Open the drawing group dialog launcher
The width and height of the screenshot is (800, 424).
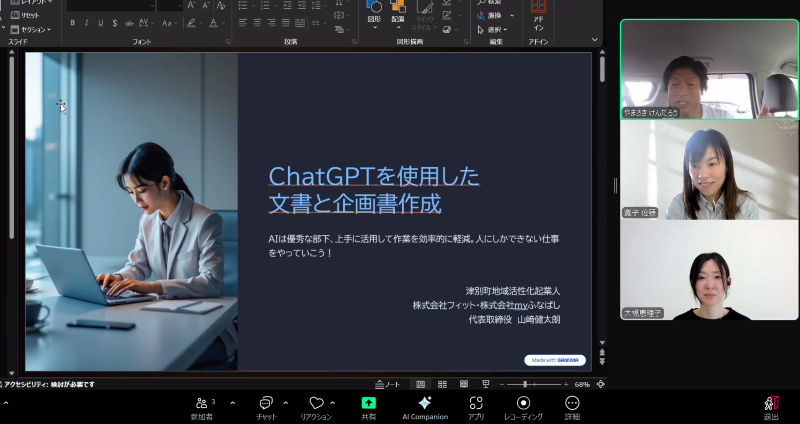coord(466,42)
